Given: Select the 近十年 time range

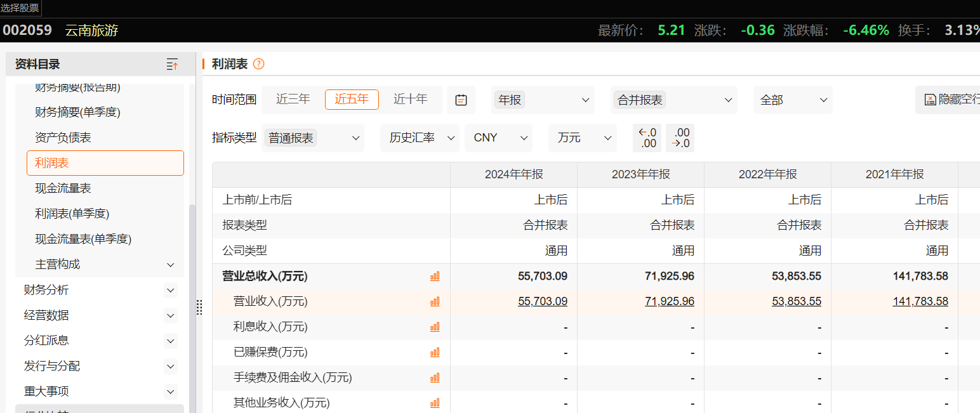Looking at the screenshot, I should click(410, 99).
